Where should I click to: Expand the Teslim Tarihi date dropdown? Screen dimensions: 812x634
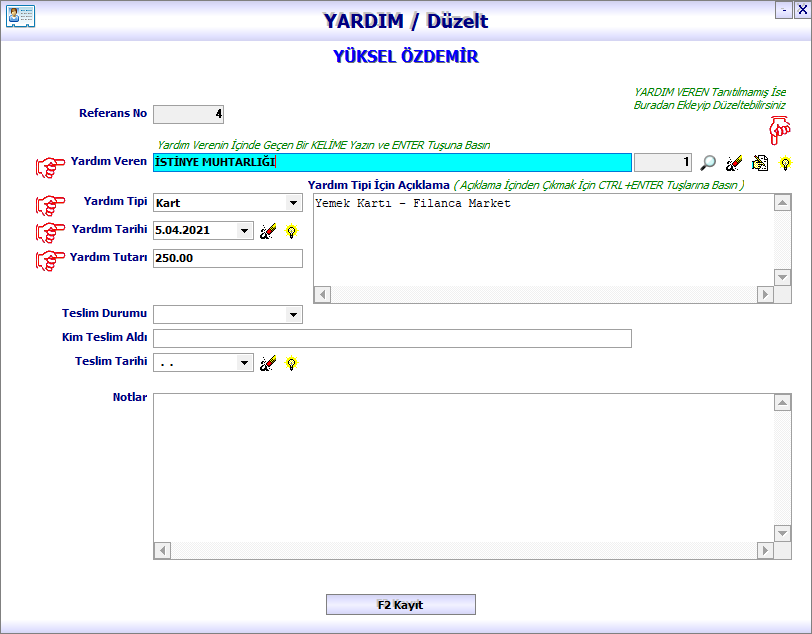pos(245,363)
